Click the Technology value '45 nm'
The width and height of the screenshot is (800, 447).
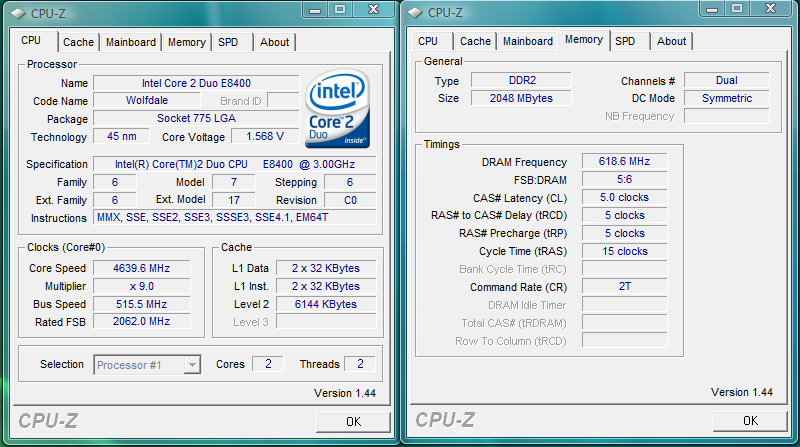(121, 137)
